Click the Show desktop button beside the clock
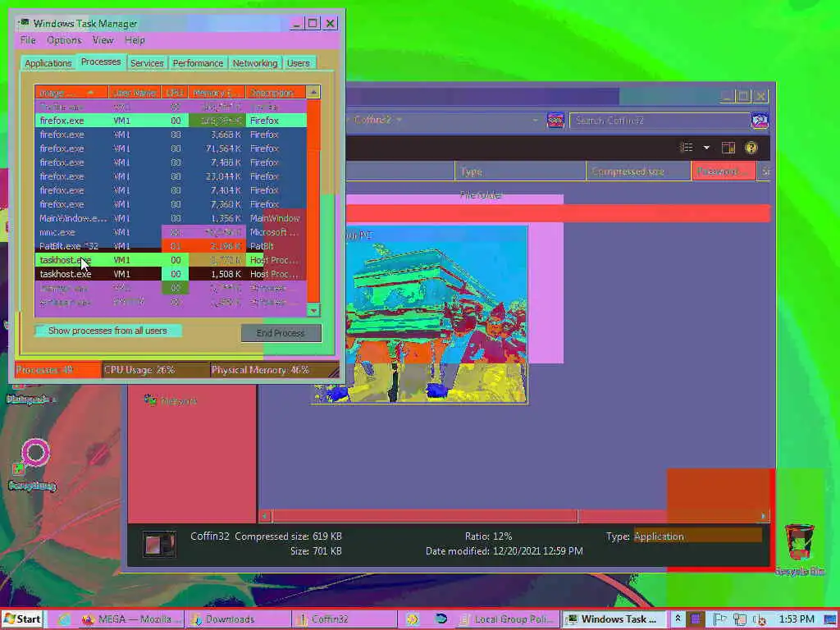 831,620
